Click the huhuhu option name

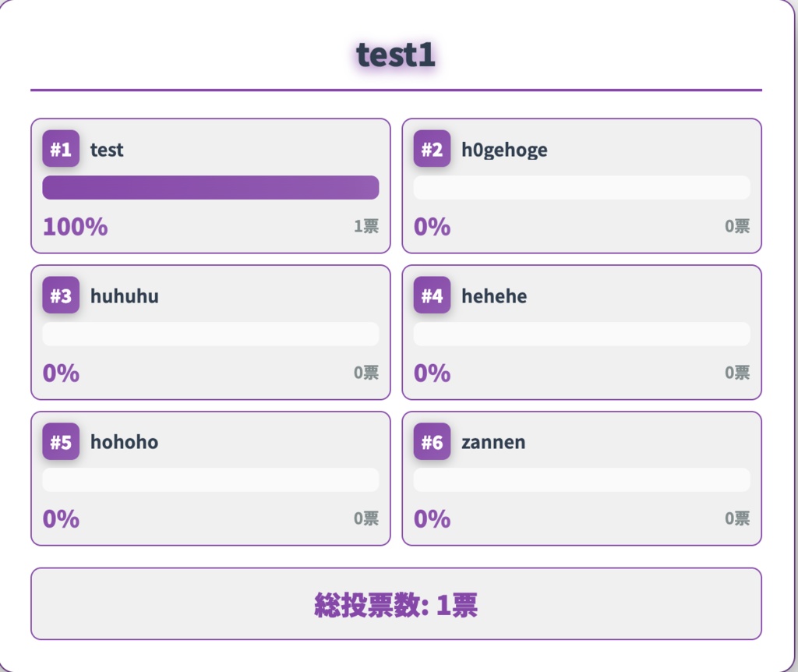124,296
